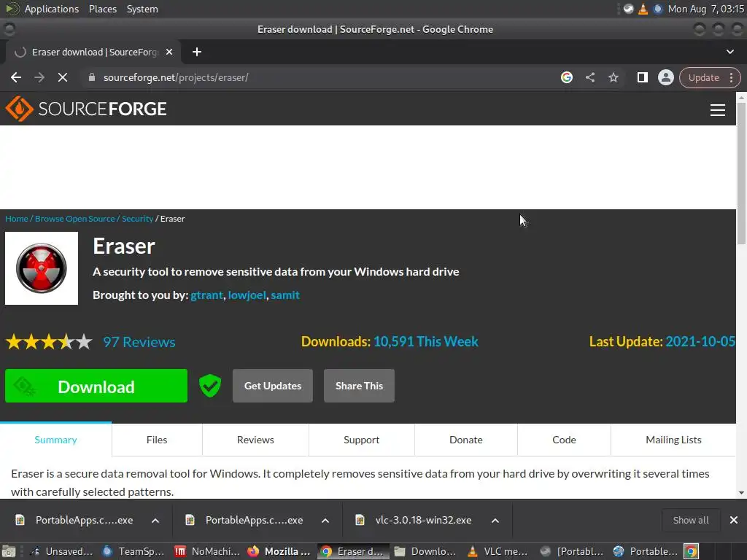
Task: Click the 10,591 This Week downloads link
Action: coord(426,341)
